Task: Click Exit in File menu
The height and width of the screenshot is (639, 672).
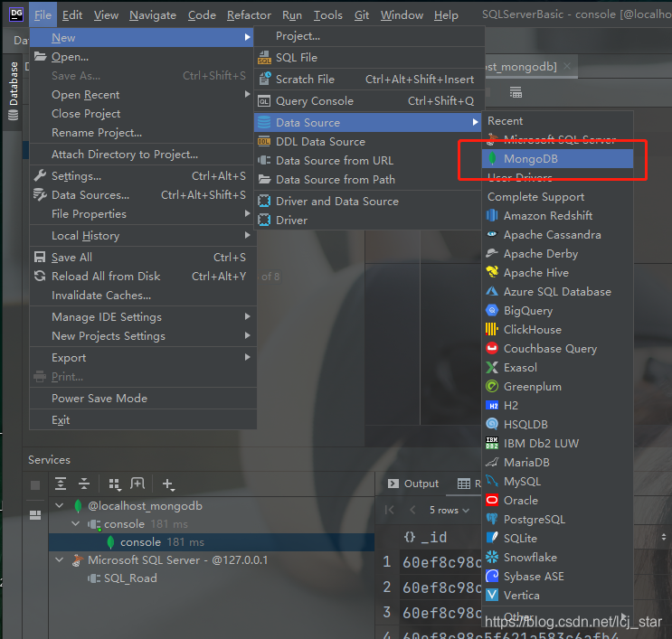Action: [x=143, y=420]
